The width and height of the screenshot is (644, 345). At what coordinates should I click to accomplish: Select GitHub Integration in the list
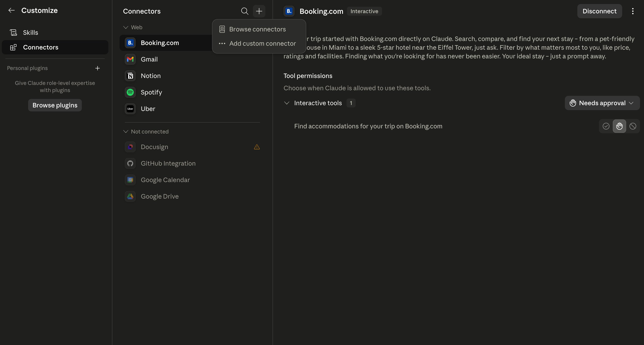coord(192,163)
